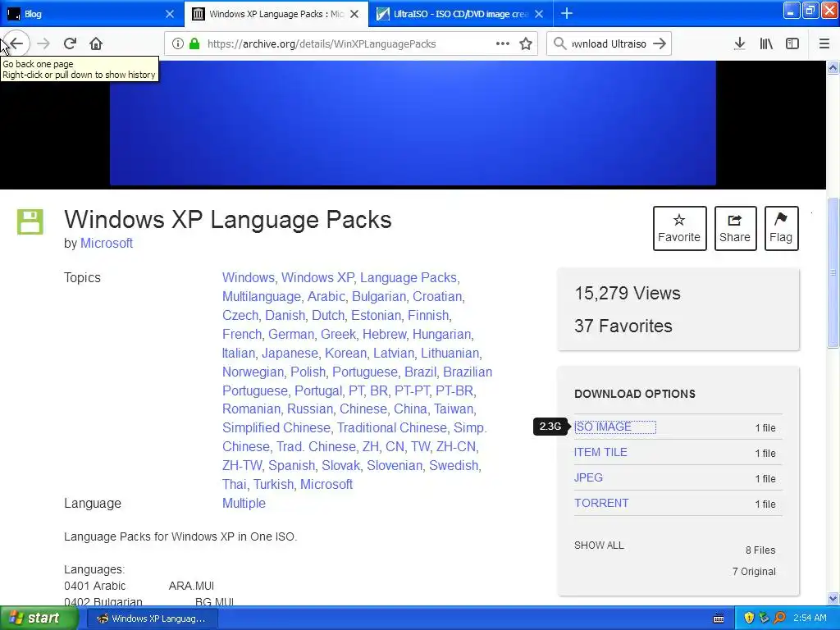Screen dimensions: 840x630
Task: Close the UltraISO tab
Action: [540, 14]
